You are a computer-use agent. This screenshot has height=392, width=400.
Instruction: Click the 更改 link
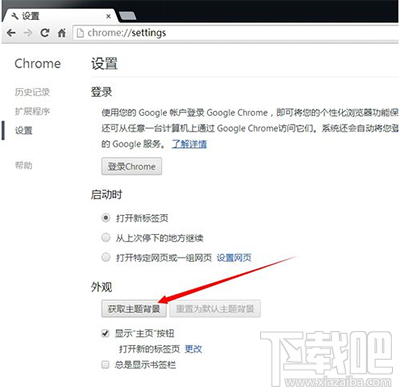click(193, 349)
